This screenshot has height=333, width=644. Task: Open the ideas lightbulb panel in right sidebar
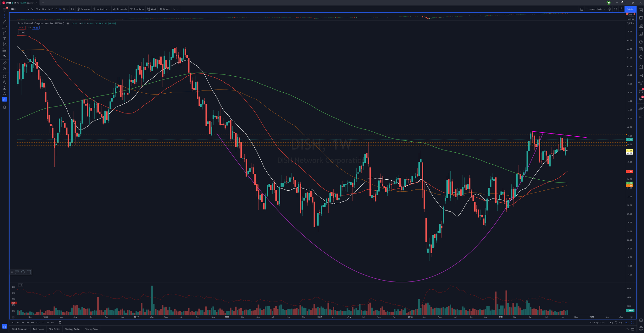pyautogui.click(x=641, y=57)
